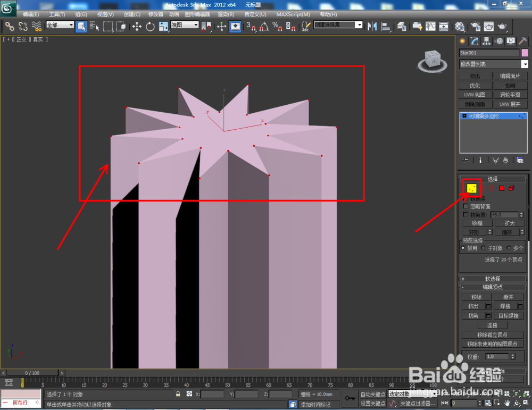Click the 扩大 grow selection button
The height and width of the screenshot is (410, 532).
510,223
